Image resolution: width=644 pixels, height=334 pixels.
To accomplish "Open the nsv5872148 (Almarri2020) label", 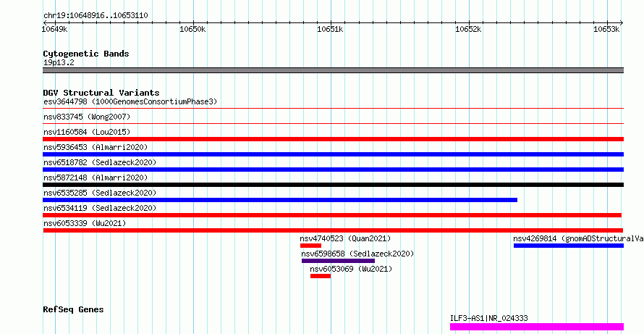I will point(96,178).
